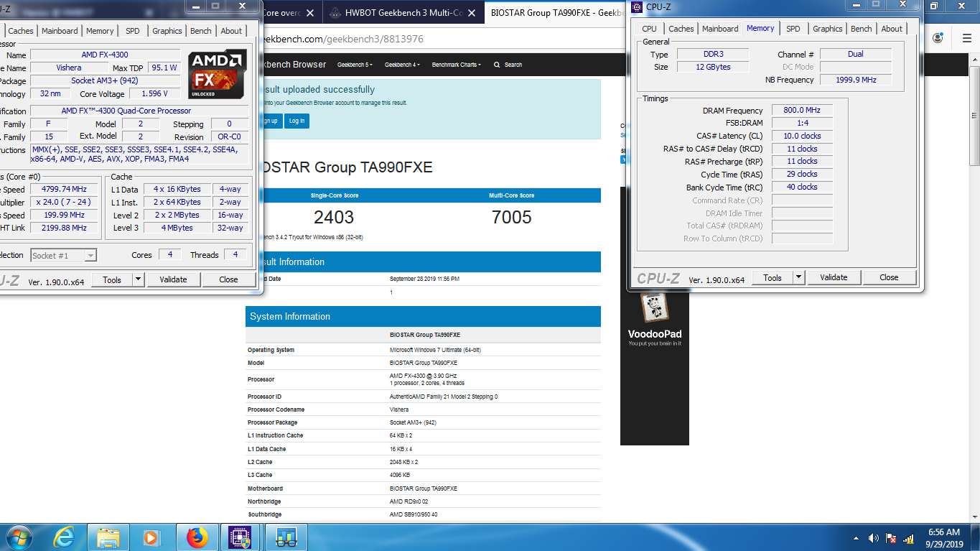The image size is (980, 551).
Task: Open the Socket #1 selection combo box
Action: click(x=63, y=255)
